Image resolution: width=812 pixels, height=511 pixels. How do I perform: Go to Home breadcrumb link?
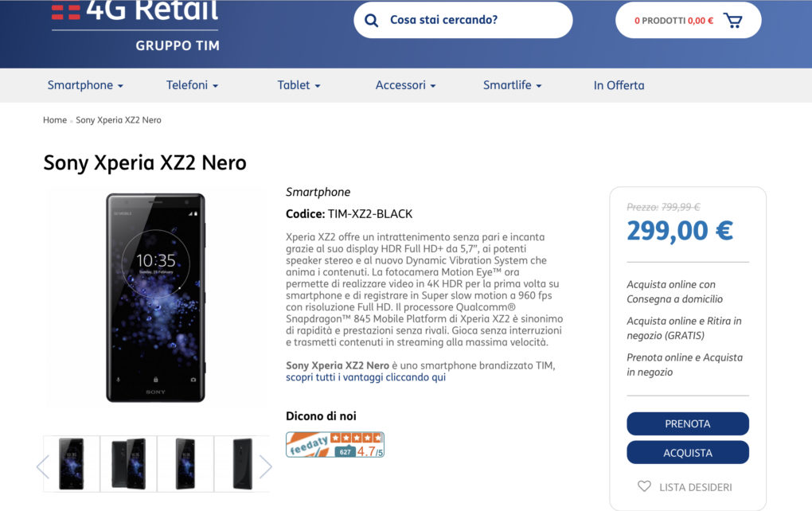point(55,120)
